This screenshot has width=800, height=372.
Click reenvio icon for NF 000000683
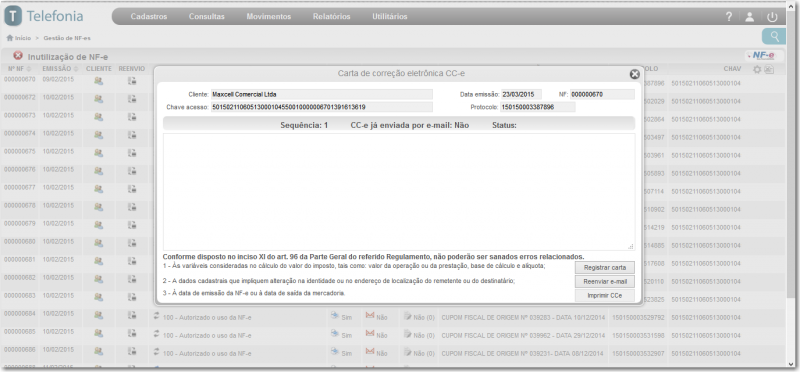click(132, 297)
